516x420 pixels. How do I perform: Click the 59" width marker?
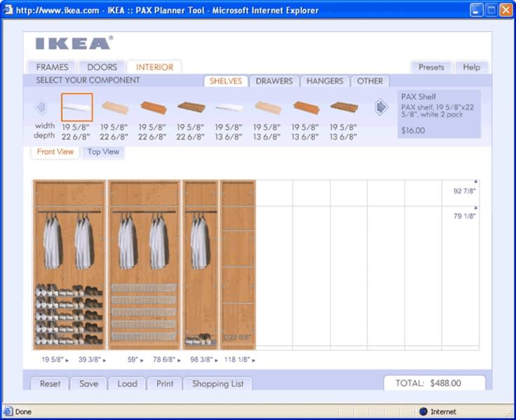[135, 360]
